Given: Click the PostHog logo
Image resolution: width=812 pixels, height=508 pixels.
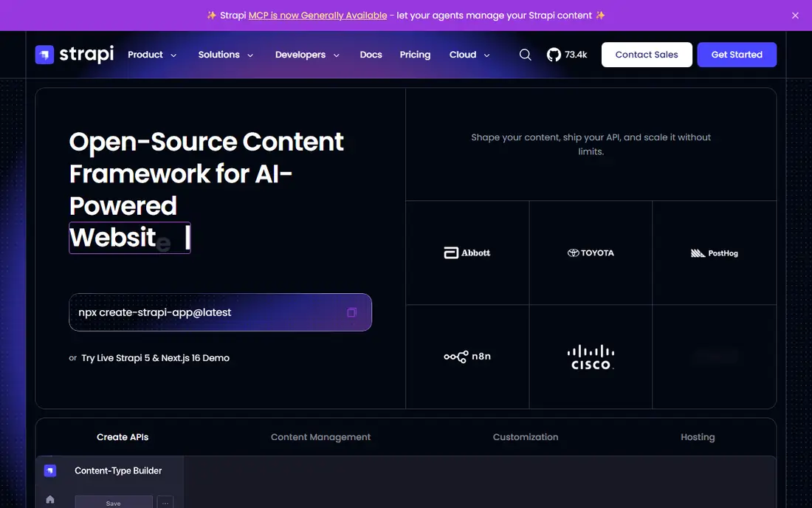Looking at the screenshot, I should (x=714, y=253).
